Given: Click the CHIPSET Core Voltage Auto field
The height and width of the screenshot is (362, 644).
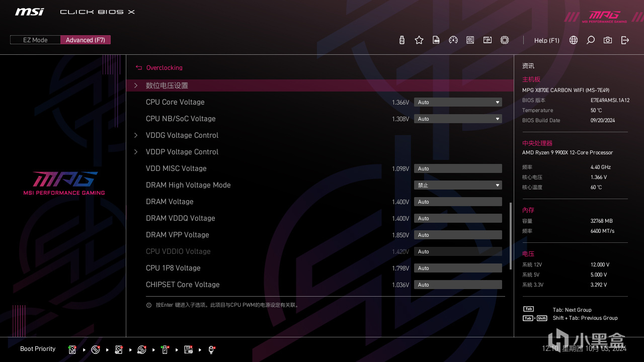Looking at the screenshot, I should coord(458,285).
